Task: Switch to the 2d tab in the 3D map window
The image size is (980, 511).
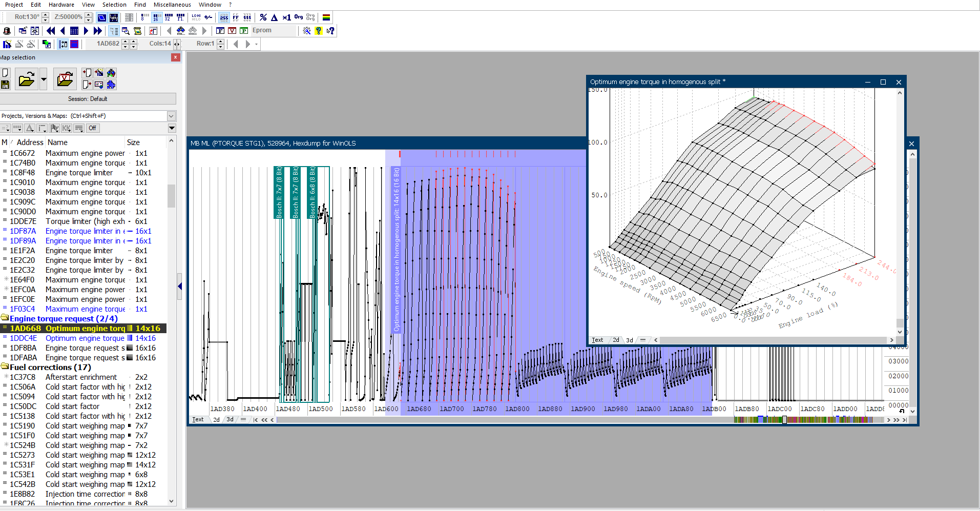Action: tap(616, 340)
